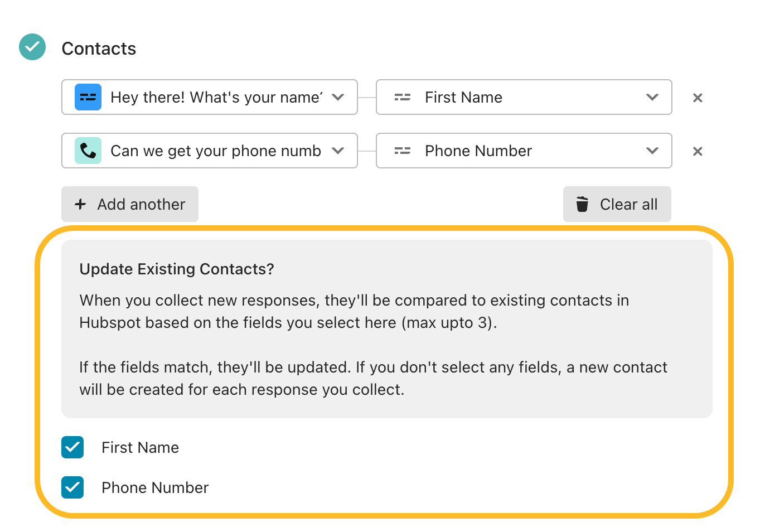Click the Phone Number checkbox label
The height and width of the screenshot is (532, 765).
(x=155, y=488)
